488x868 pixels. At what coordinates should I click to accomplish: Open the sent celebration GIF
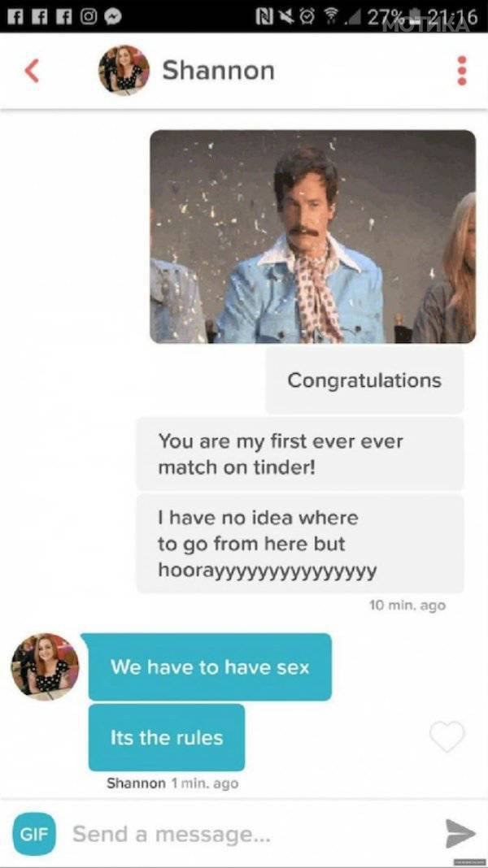coord(313,237)
